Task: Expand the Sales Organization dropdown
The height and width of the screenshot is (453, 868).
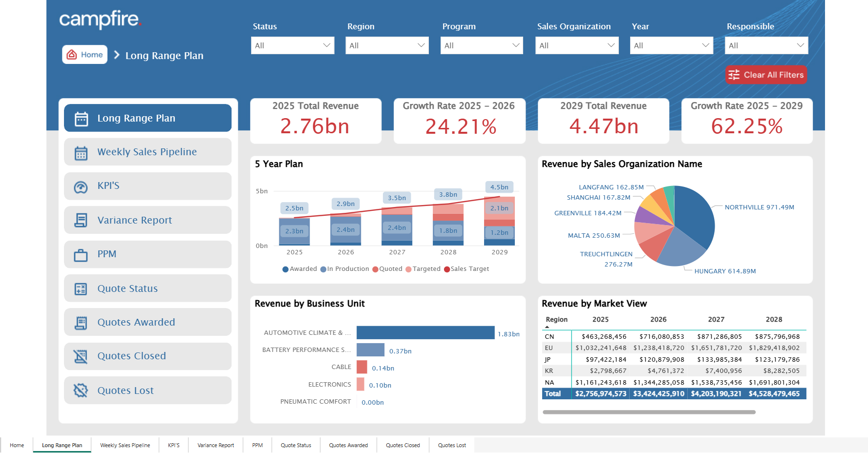Action: click(x=576, y=45)
